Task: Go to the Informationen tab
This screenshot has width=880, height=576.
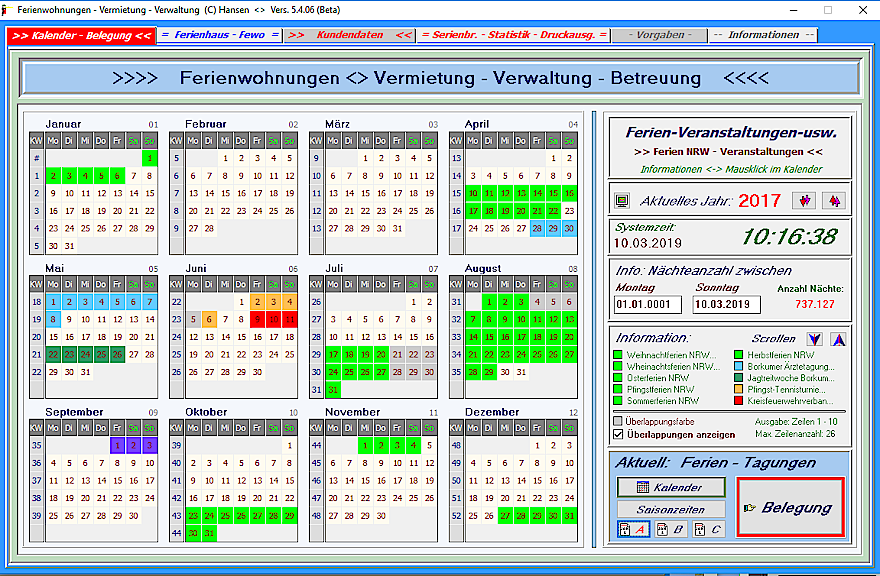Action: coord(763,35)
